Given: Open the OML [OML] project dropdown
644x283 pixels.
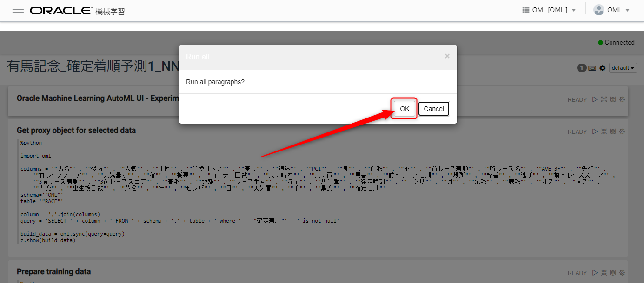Looking at the screenshot, I should pos(549,10).
